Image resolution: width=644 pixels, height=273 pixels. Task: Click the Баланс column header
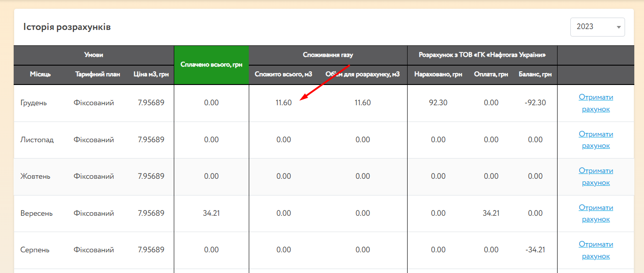click(x=535, y=74)
